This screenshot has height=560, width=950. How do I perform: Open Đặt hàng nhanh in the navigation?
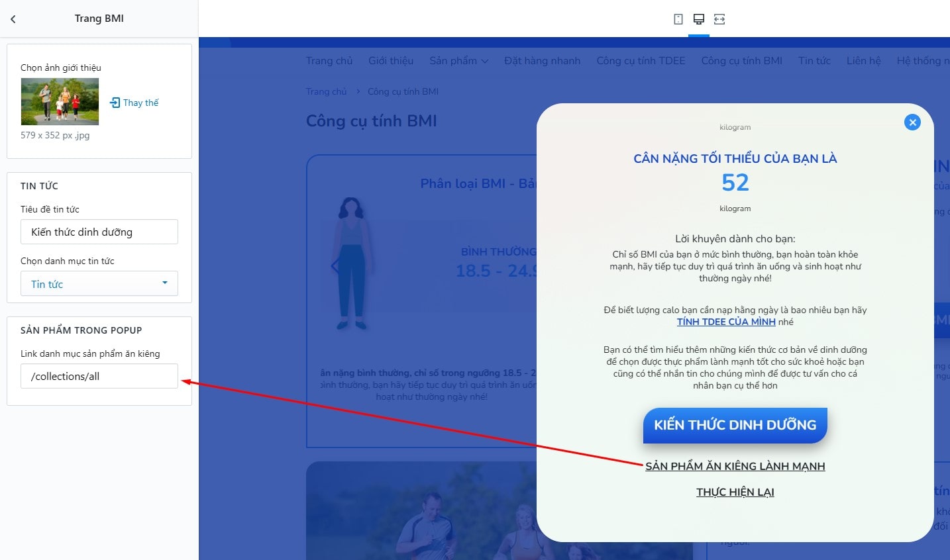[x=543, y=61]
